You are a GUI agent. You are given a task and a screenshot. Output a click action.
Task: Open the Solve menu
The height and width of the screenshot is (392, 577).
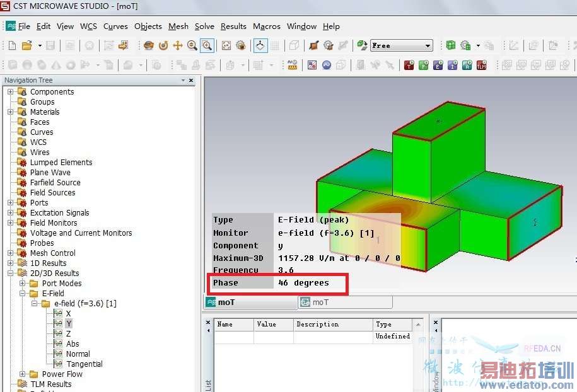[204, 26]
